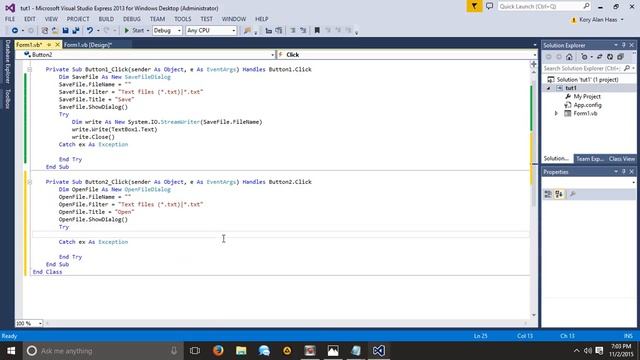Click into the Search Solution Explorer field
This screenshot has height=360, width=640.
pos(584,69)
